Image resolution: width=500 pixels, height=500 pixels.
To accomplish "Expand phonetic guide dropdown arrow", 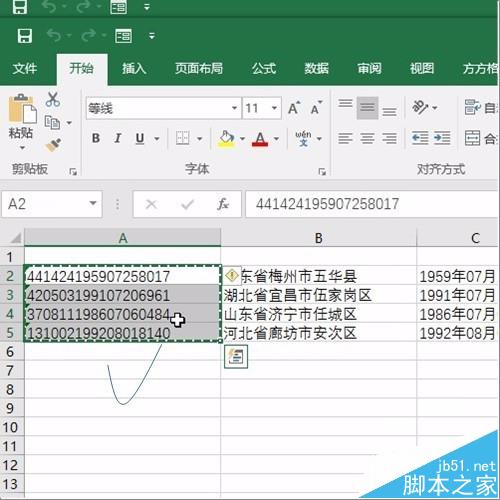I will click(319, 138).
